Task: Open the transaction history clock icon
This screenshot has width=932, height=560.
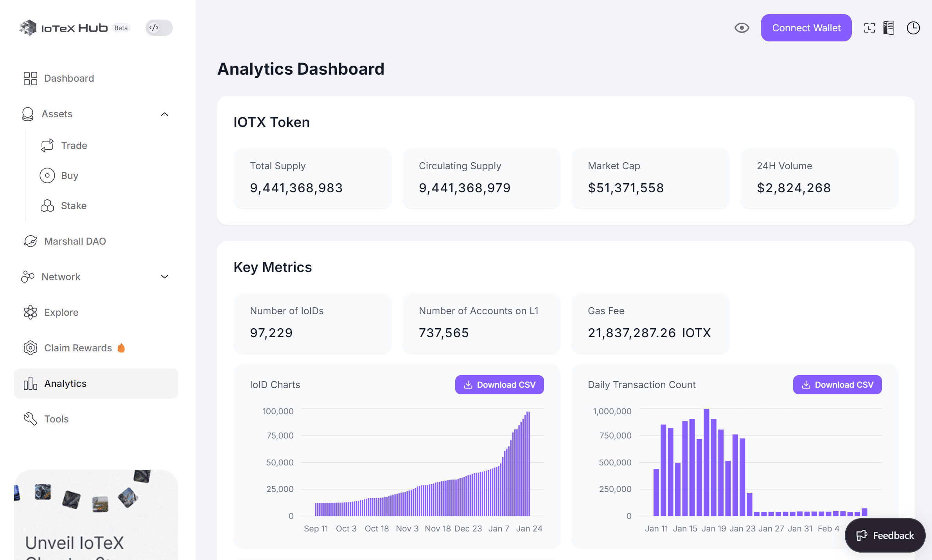Action: click(x=913, y=27)
